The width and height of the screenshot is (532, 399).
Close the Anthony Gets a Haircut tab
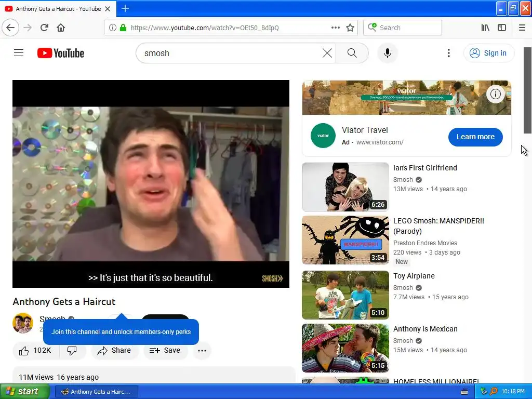(x=108, y=9)
